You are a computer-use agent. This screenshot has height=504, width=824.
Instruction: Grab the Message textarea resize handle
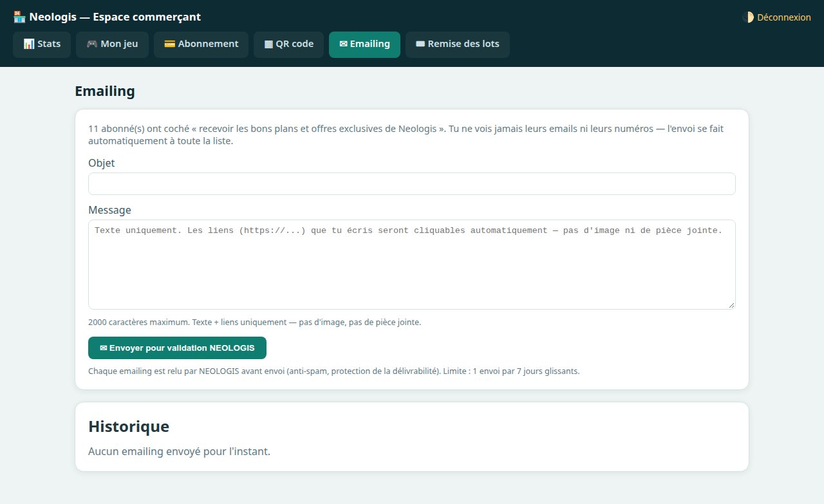pyautogui.click(x=731, y=305)
